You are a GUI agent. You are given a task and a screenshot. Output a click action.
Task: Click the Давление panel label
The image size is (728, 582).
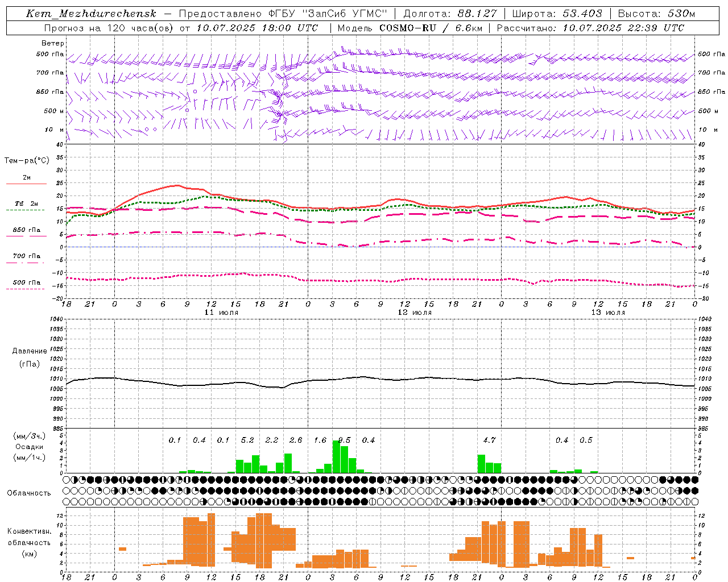pyautogui.click(x=30, y=351)
